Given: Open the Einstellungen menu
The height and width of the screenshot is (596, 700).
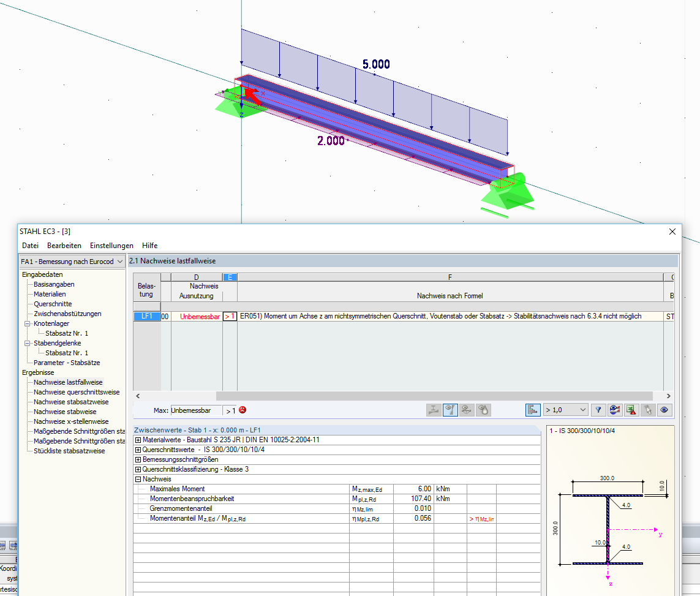Looking at the screenshot, I should (x=111, y=246).
